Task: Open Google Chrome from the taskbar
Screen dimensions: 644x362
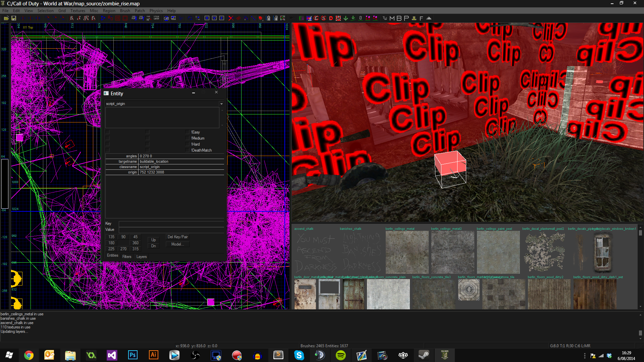Action: (29, 355)
